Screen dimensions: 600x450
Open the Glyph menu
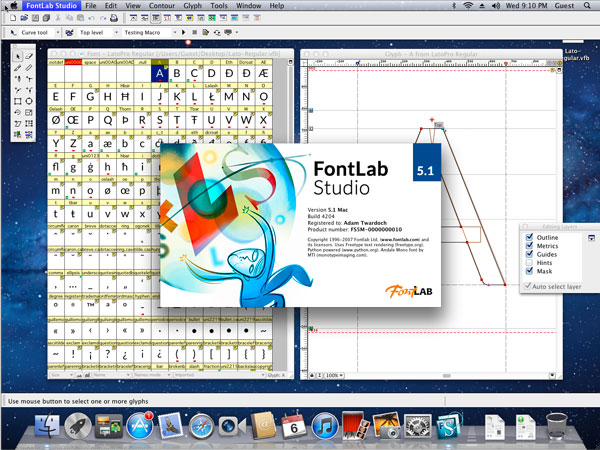click(197, 6)
